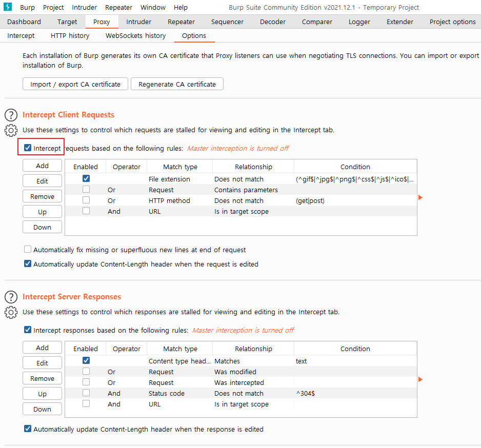Select the gif/jpg/png regex condition cell
Image resolution: width=481 pixels, height=448 pixels.
(355, 179)
